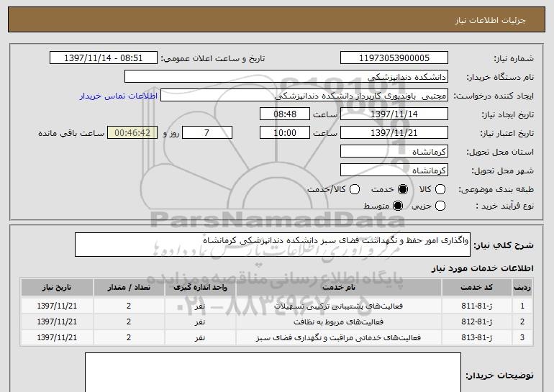Viewport: 554px width, 392px height.
Task: Click the remaining time countdown 00:46:42
Action: [132, 133]
